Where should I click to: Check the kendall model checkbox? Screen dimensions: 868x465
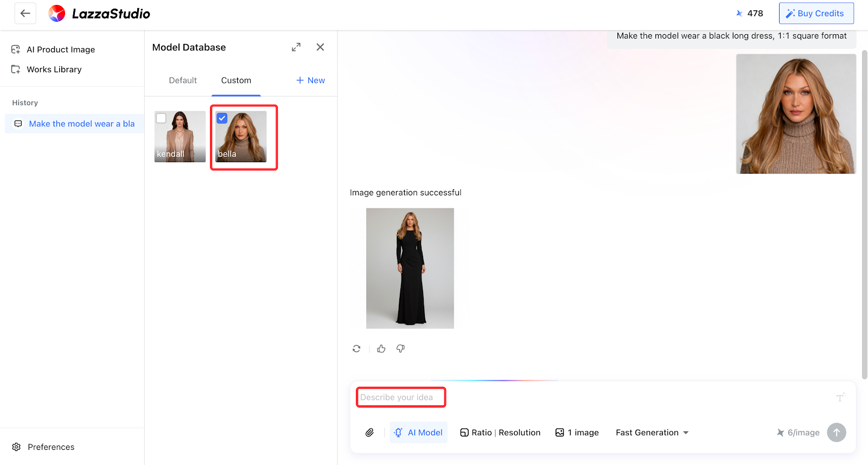click(x=161, y=118)
